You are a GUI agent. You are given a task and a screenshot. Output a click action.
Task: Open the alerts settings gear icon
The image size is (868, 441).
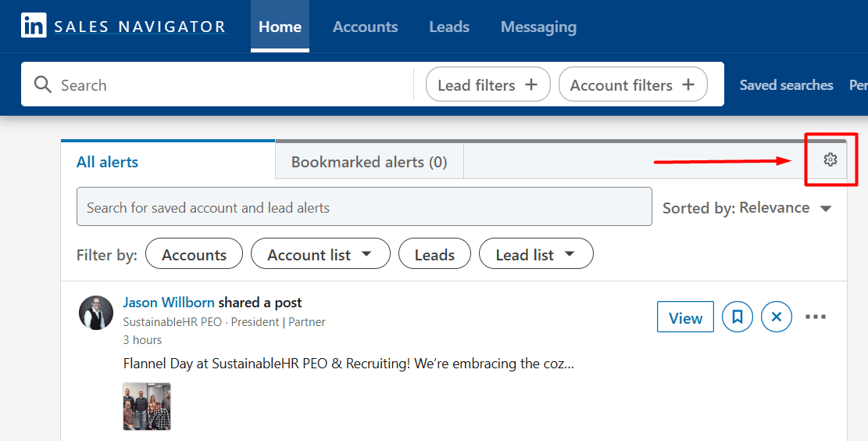coord(830,160)
